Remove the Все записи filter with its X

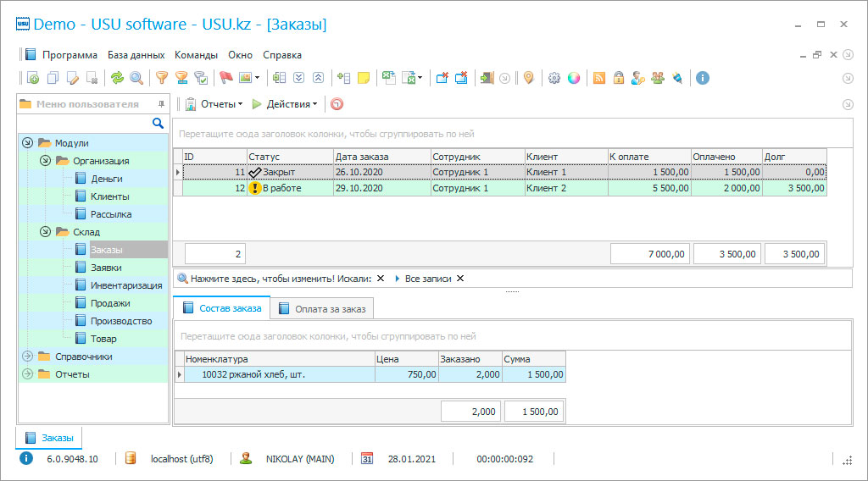point(460,279)
